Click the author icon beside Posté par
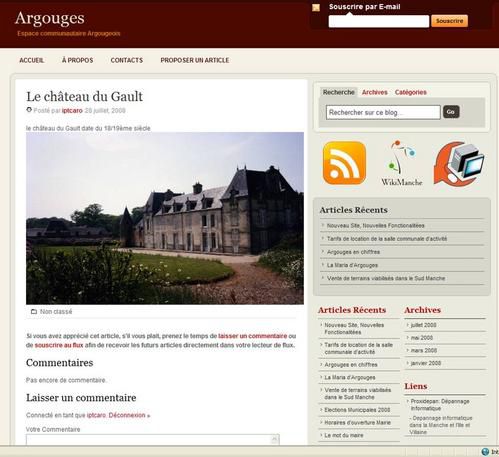 click(29, 110)
